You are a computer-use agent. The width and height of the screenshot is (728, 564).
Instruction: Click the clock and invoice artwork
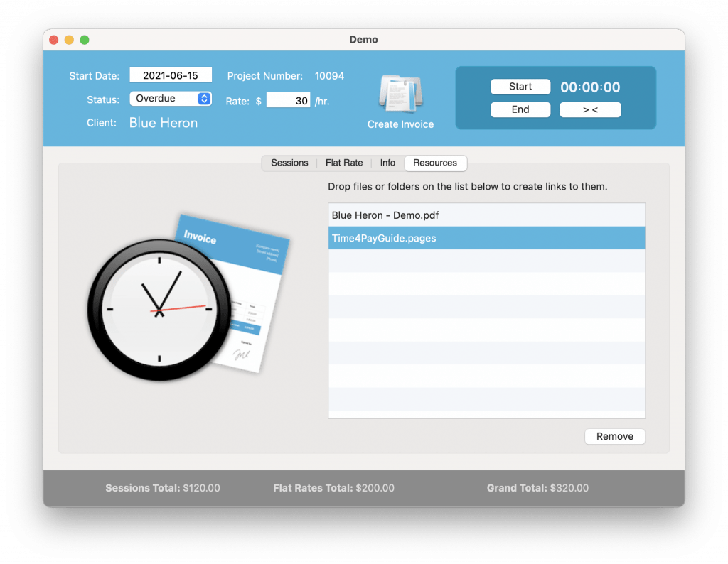click(x=188, y=298)
